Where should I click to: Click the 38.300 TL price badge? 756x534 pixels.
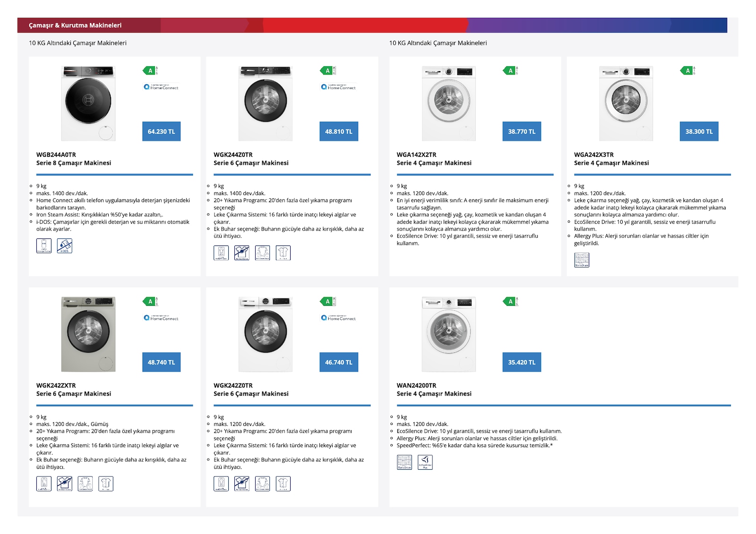pos(699,131)
